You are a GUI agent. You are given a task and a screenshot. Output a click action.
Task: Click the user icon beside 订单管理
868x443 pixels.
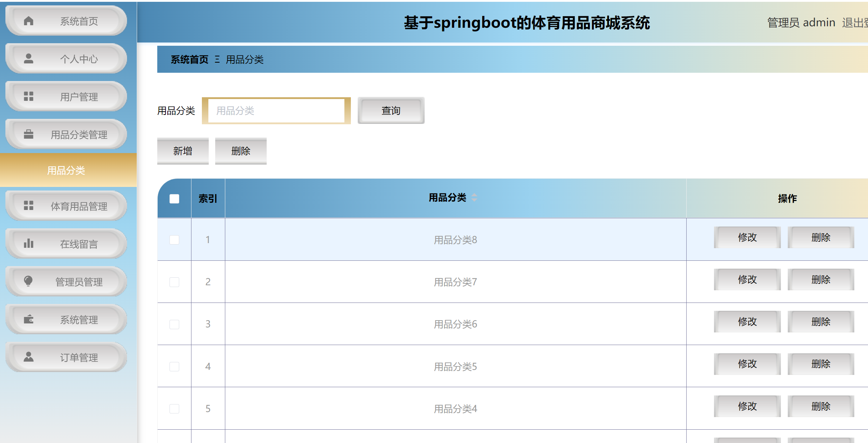[x=28, y=357]
